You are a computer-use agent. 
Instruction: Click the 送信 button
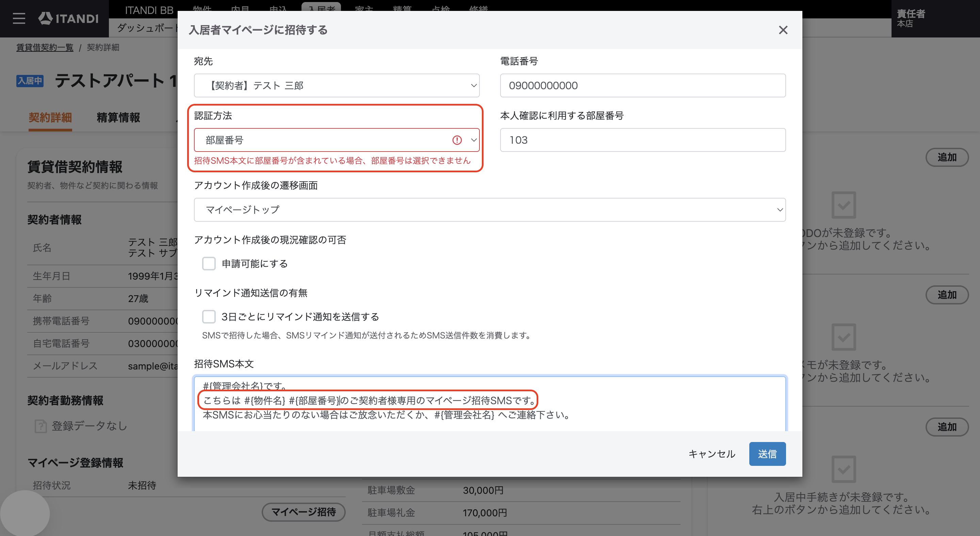(767, 454)
